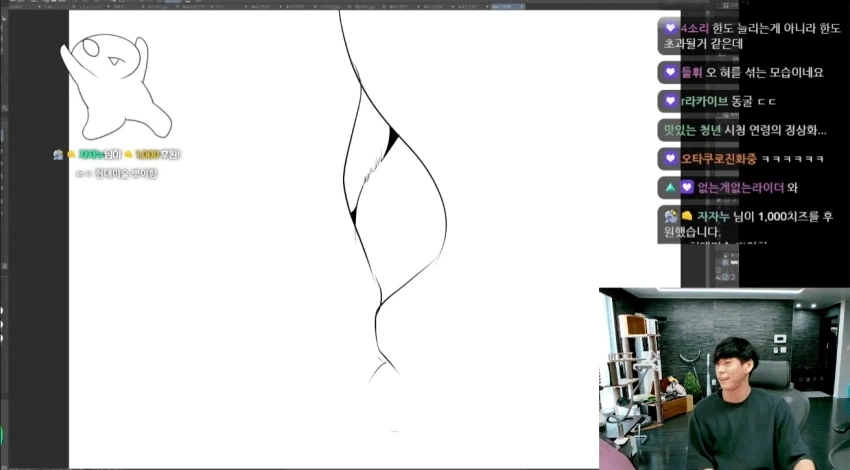The height and width of the screenshot is (470, 850).
Task: Click the '1,000후원!' donation alert text
Action: click(158, 155)
